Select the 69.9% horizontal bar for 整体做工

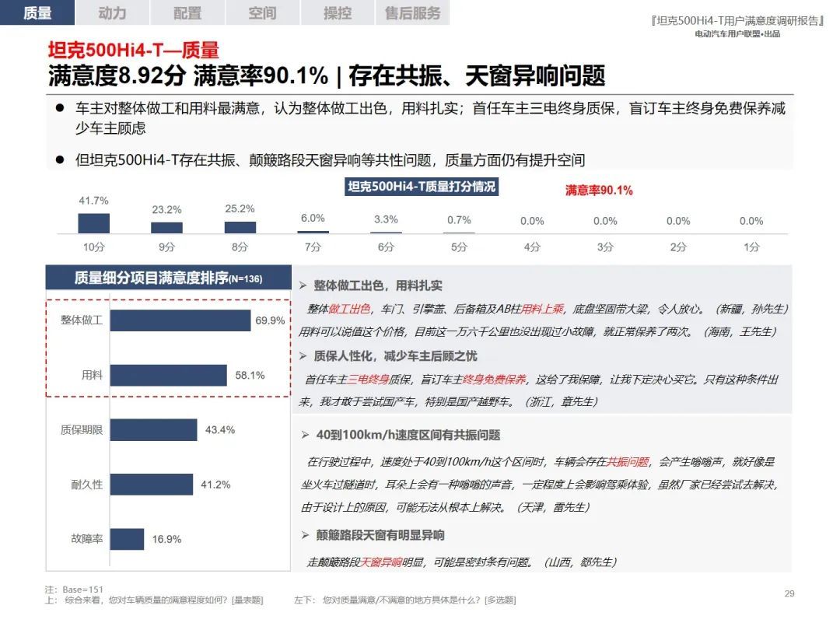[180, 320]
